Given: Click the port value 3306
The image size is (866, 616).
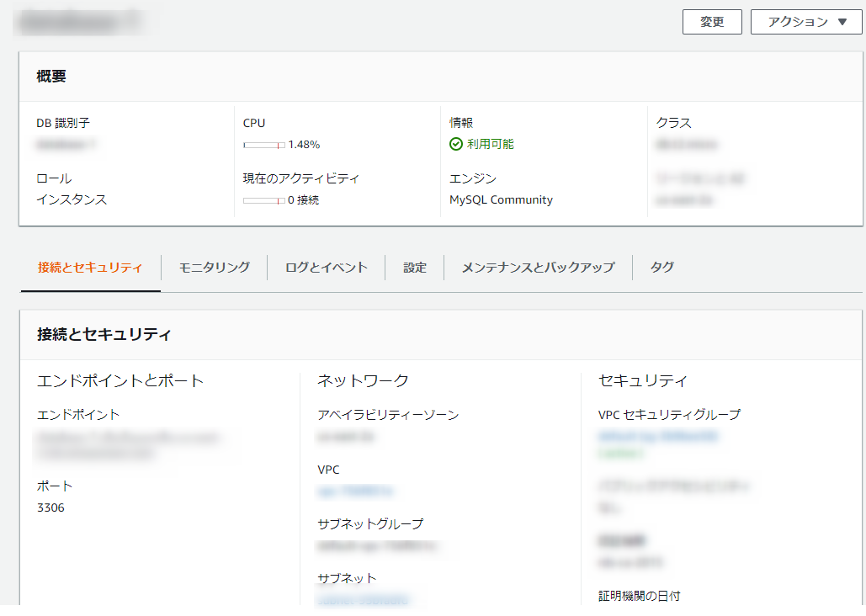Looking at the screenshot, I should pos(50,507).
